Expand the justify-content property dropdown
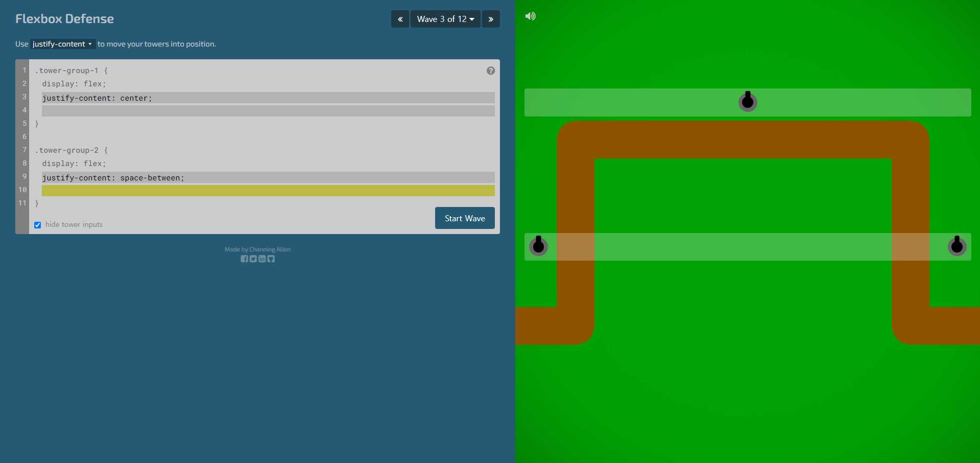This screenshot has height=463, width=980. click(x=63, y=44)
